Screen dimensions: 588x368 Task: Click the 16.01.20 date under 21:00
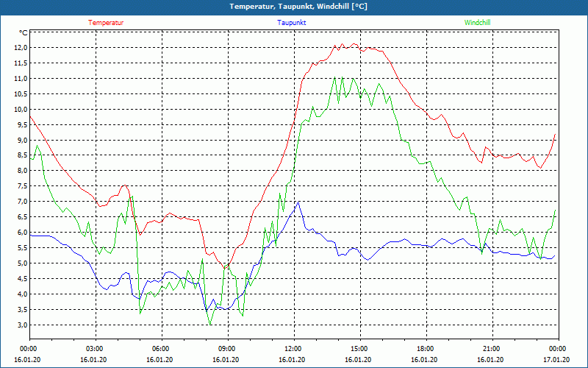coord(490,360)
